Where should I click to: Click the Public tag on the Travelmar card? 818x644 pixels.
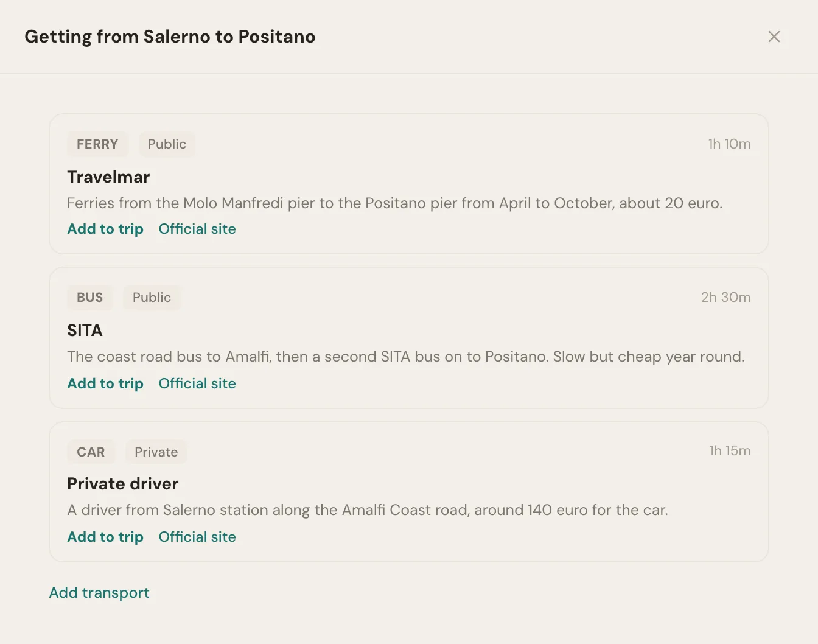[x=167, y=144]
